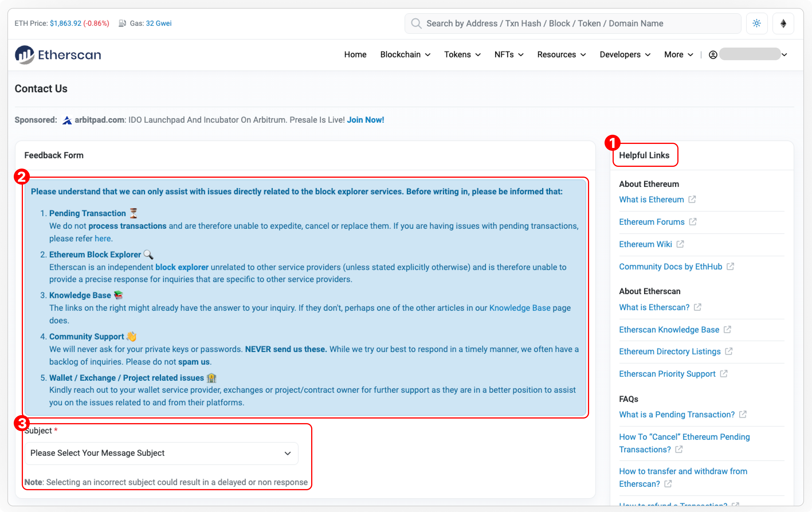Select the Home menu item

pos(355,54)
